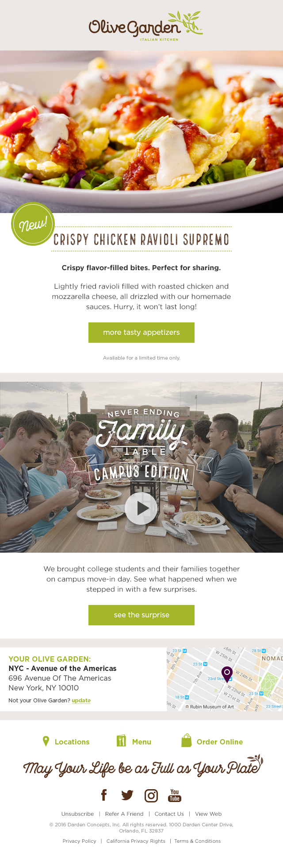The image size is (283, 868).
Task: Click the see the surprise button
Action: (141, 615)
